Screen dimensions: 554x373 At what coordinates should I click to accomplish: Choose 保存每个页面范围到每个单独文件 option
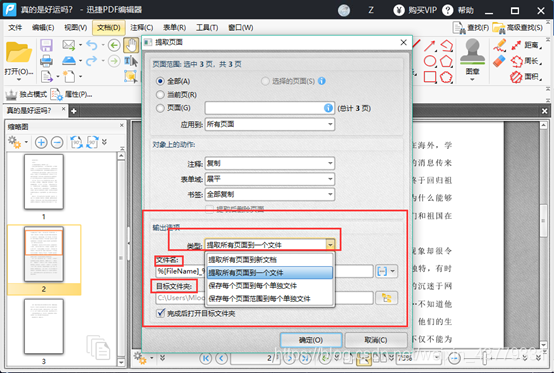[x=270, y=299]
